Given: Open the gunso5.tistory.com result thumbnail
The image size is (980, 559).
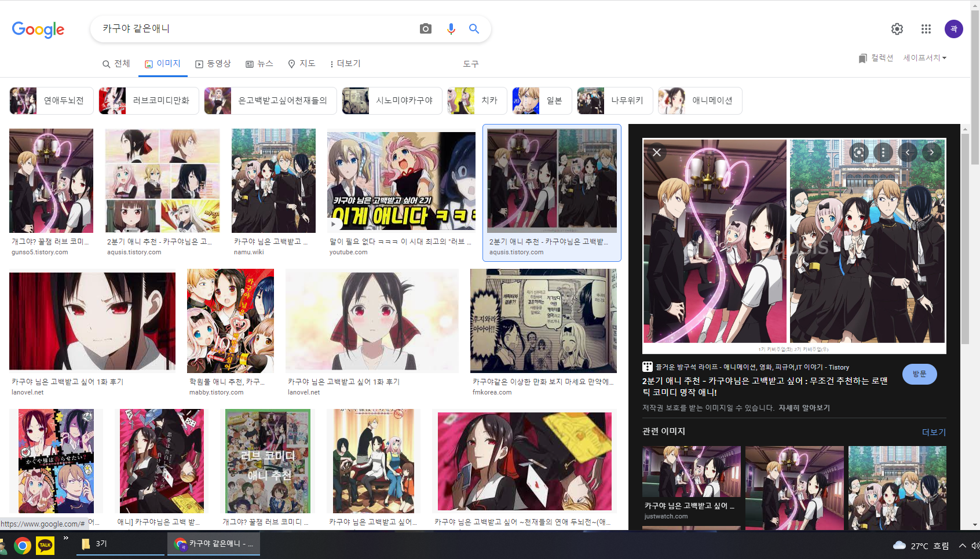Looking at the screenshot, I should click(51, 181).
